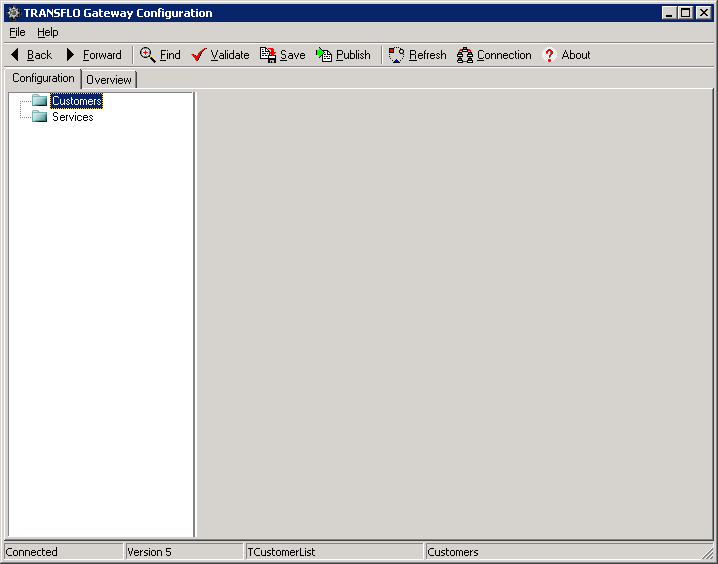Click the red Validate checkmark icon
718x564 pixels.
coord(199,55)
